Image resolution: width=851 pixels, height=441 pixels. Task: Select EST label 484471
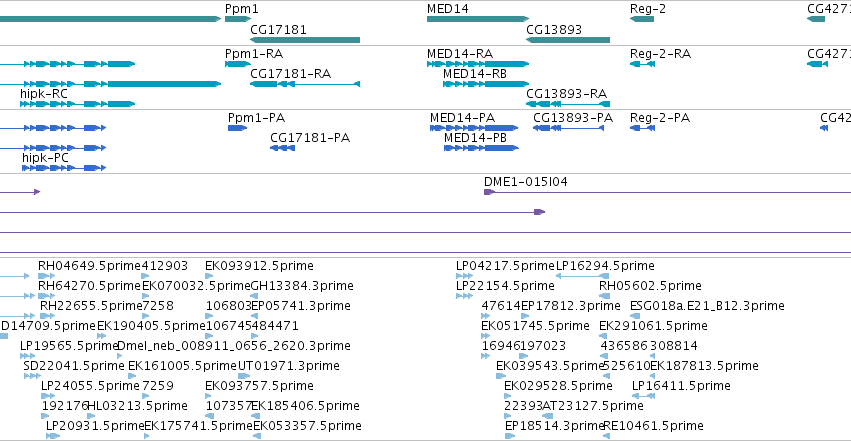click(275, 326)
